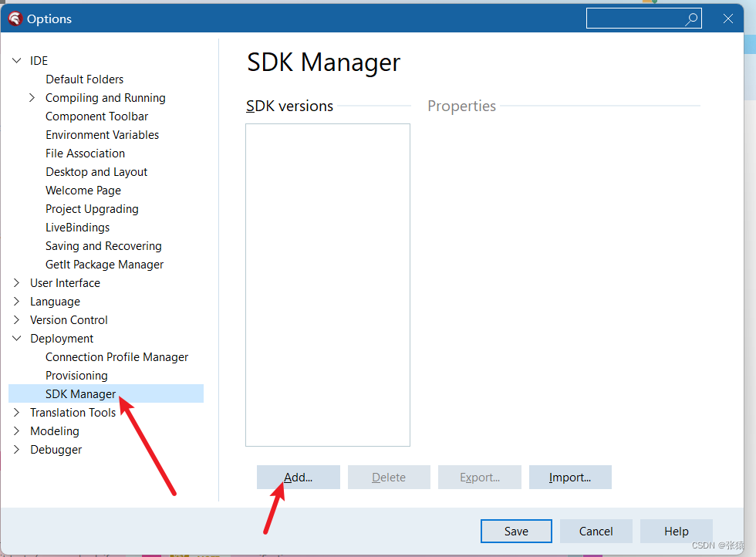Select File Association page
The width and height of the screenshot is (756, 557).
coord(85,154)
